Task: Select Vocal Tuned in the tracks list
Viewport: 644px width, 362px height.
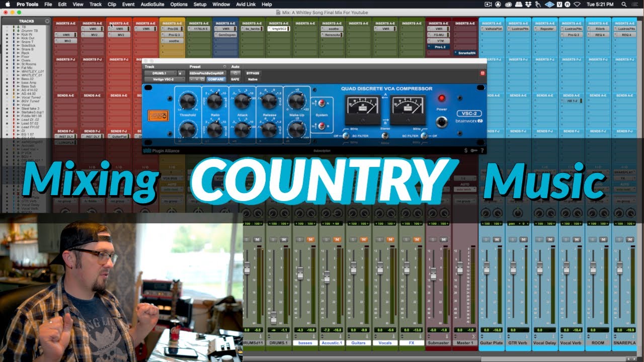Action: tap(31, 98)
